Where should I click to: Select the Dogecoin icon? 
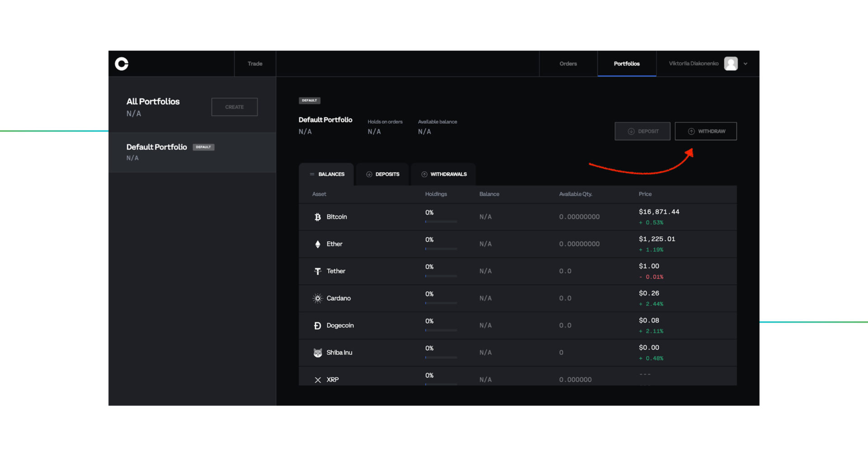(318, 325)
